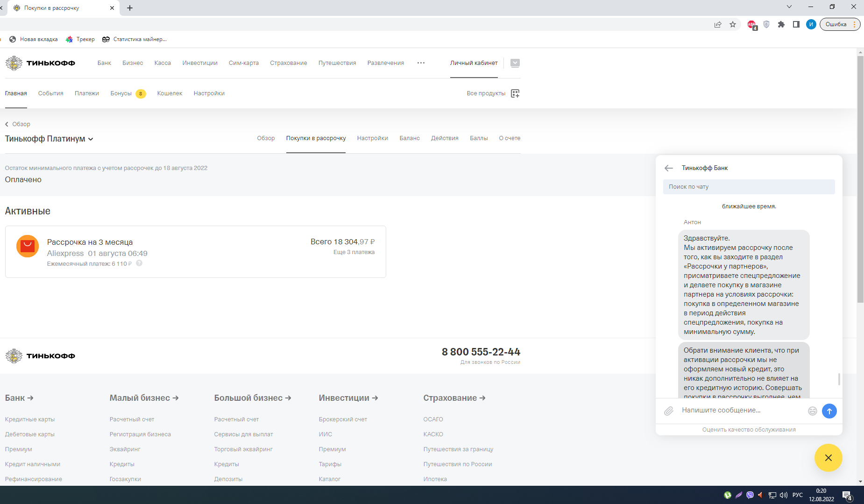
Task: Open the footer 'Малый бизнес →' section
Action: pyautogui.click(x=144, y=398)
